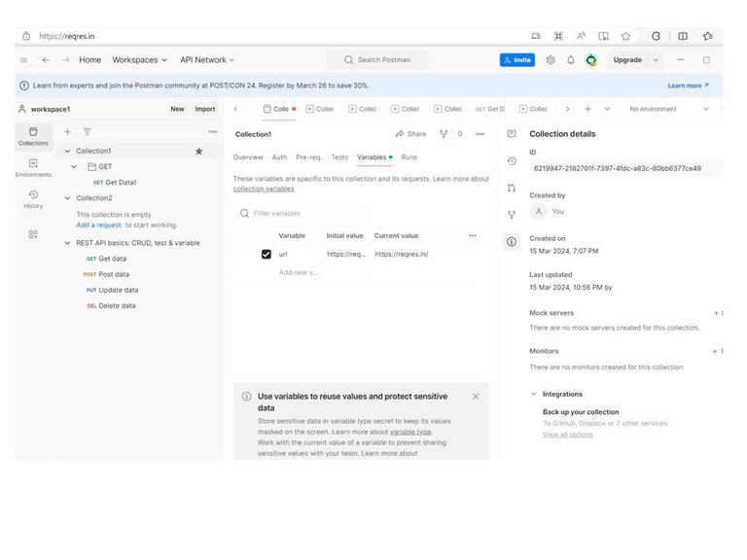This screenshot has width=747, height=560.
Task: Star Collection1 as a favorite
Action: (199, 151)
